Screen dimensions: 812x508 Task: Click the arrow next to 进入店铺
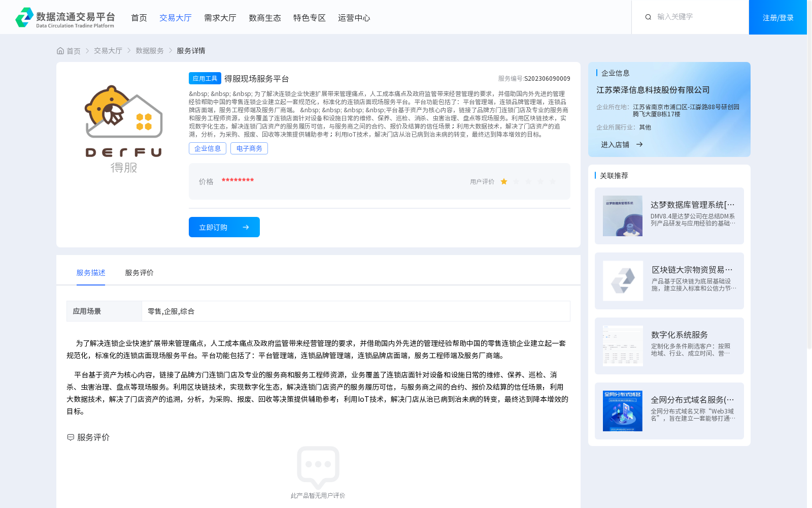639,144
